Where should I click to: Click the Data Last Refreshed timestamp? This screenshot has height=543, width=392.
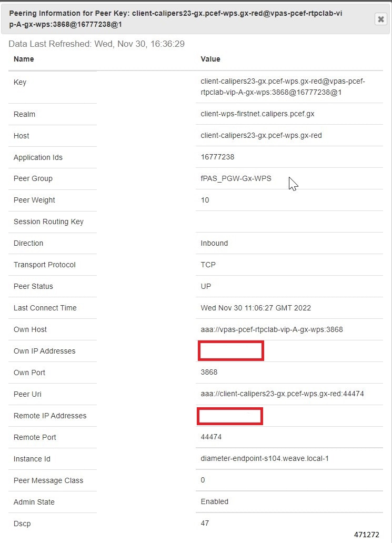pyautogui.click(x=97, y=44)
